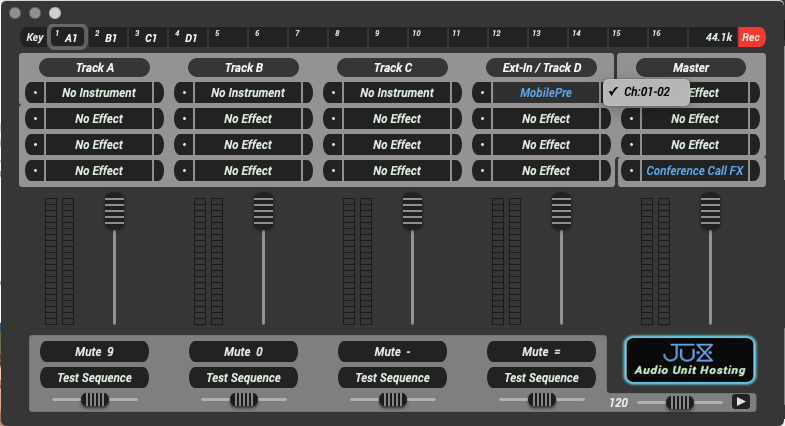This screenshot has height=426, width=785.
Task: Click the right-edge tab of Track A's No Instrument
Action: [x=158, y=93]
